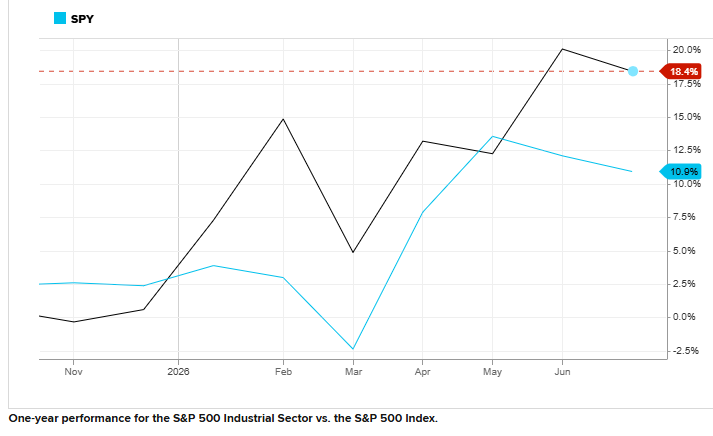Select the Apr label on the time axis
Screen dimensions: 713x436
point(422,372)
